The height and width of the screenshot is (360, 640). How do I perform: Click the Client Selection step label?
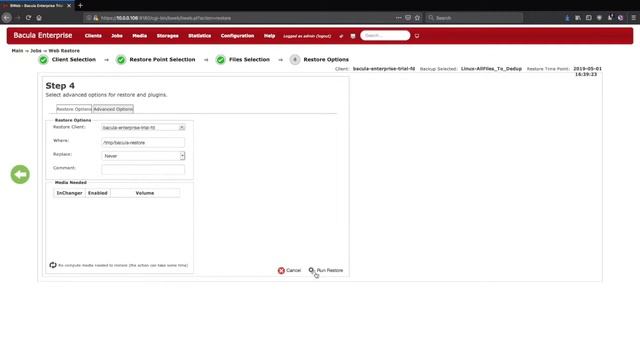click(74, 60)
